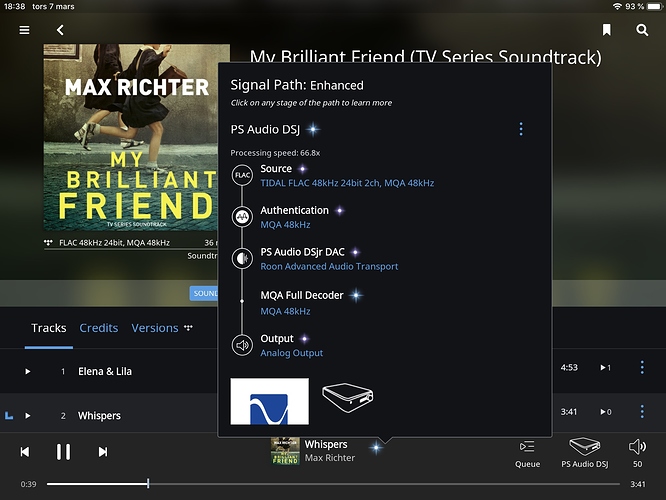Open the bookmarks icon
The width and height of the screenshot is (666, 500).
[607, 30]
